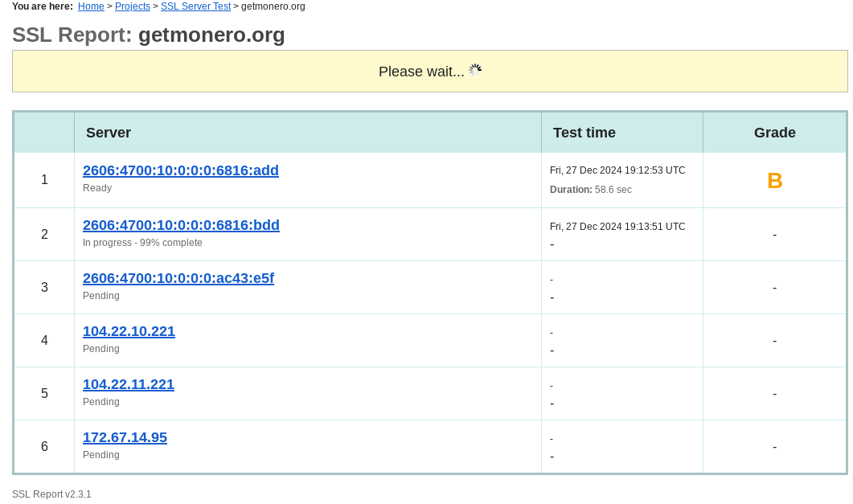Open server 2606:4700:10:0:0:0:6816:bdd report
Screen dimensions: 853x504
(181, 225)
